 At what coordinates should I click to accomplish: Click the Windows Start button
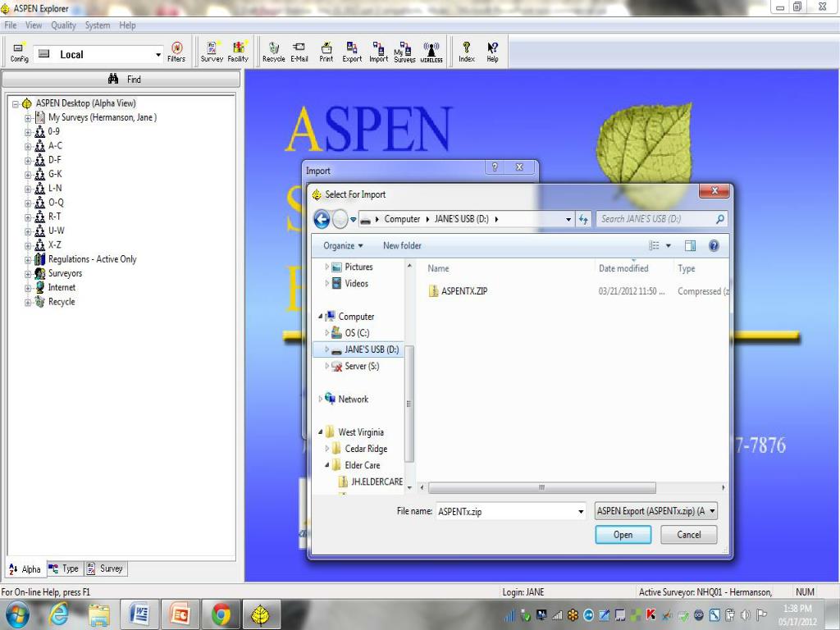(16, 614)
